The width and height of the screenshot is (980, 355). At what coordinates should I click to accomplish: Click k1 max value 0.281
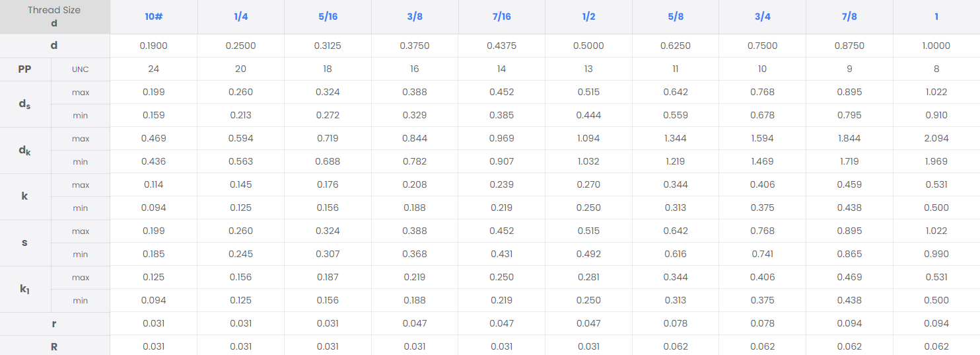coord(588,277)
